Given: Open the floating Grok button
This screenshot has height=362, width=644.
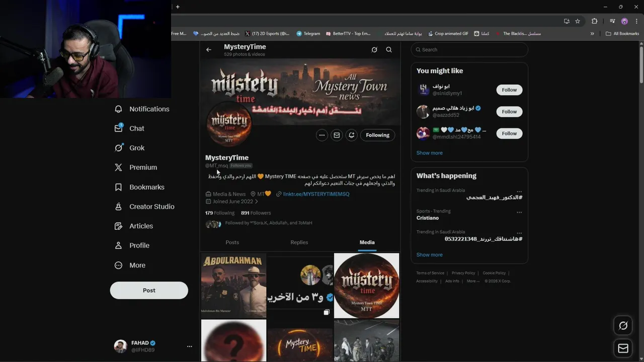Looking at the screenshot, I should click(x=623, y=326).
